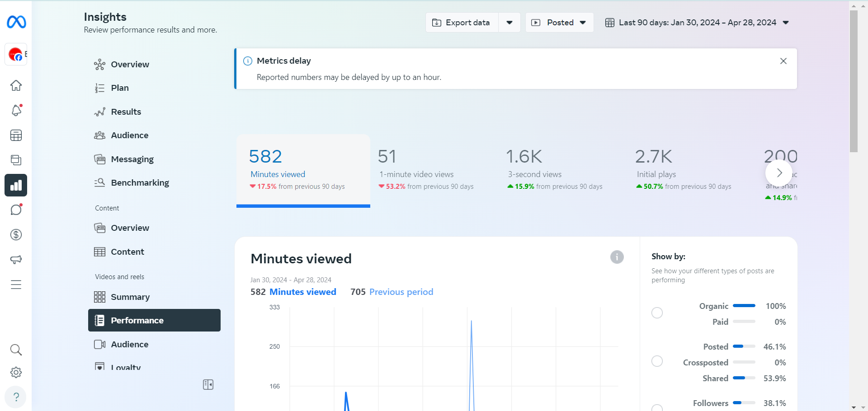Screen dimensions: 868x411
Task: Expand the Export data dropdown arrow
Action: (x=509, y=23)
